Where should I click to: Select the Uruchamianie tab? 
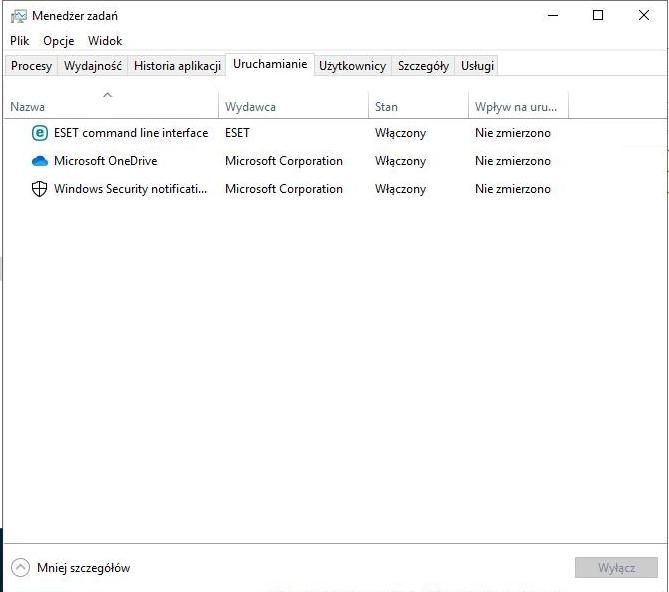tap(270, 64)
